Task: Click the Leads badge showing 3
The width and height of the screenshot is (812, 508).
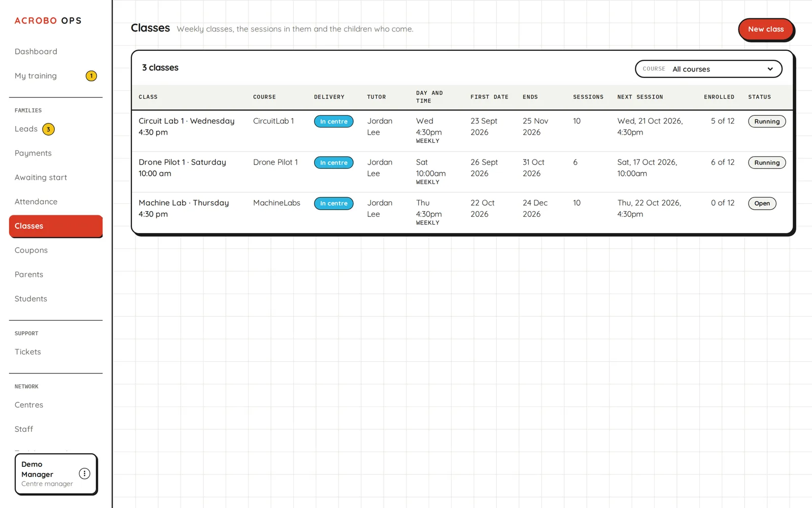Action: pos(48,129)
